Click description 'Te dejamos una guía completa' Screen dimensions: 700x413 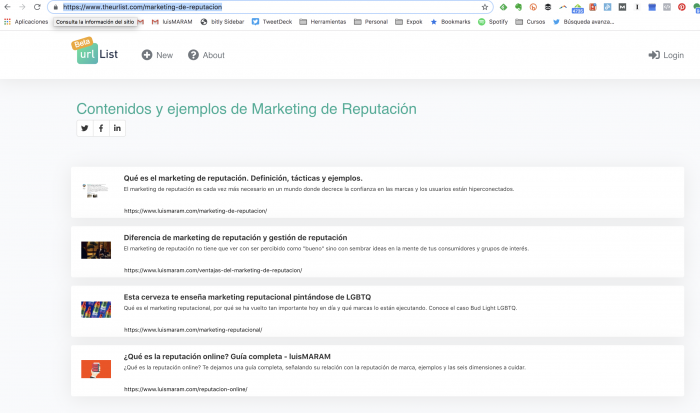point(325,367)
